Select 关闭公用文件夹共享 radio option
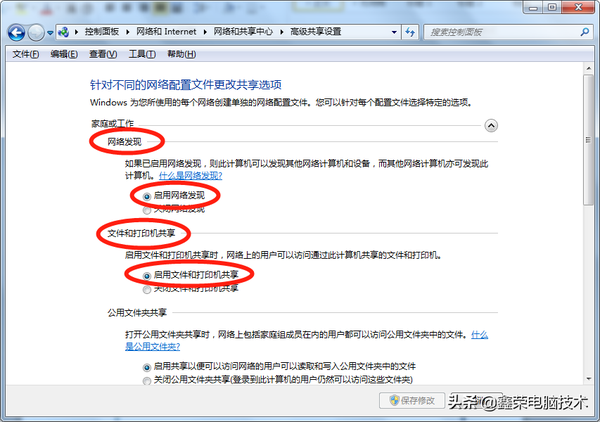 pyautogui.click(x=147, y=380)
